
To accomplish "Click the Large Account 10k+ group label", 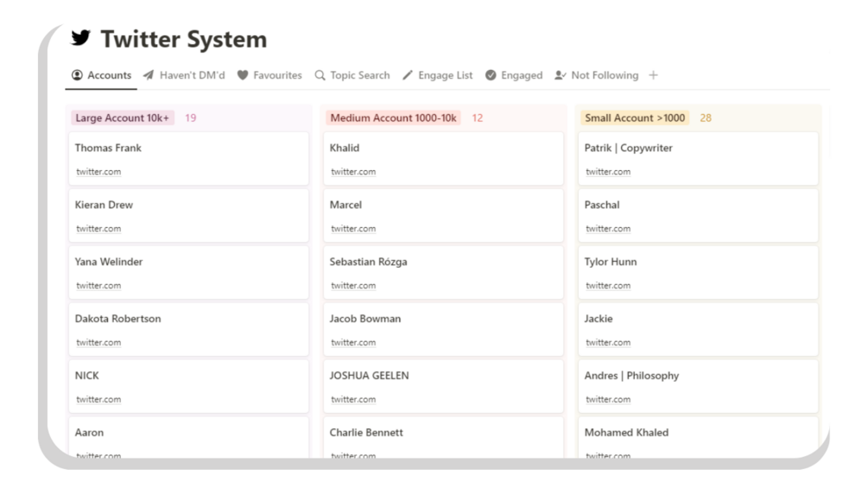I will (123, 117).
